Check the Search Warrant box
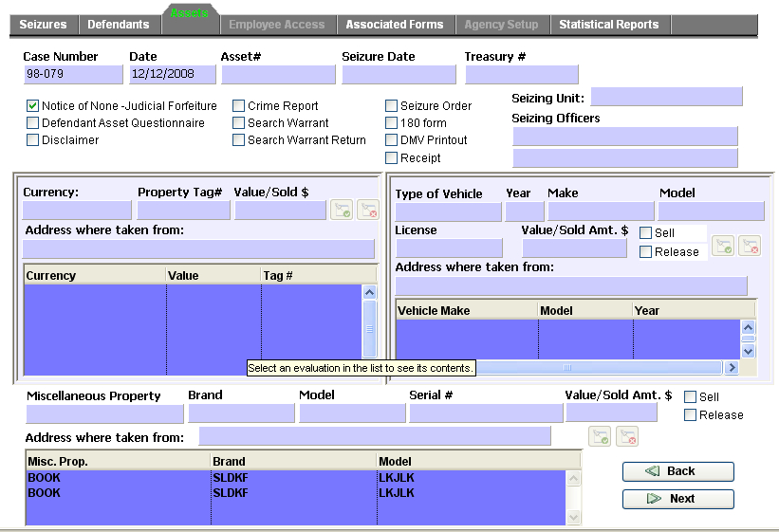This screenshot has height=532, width=779. [238, 122]
